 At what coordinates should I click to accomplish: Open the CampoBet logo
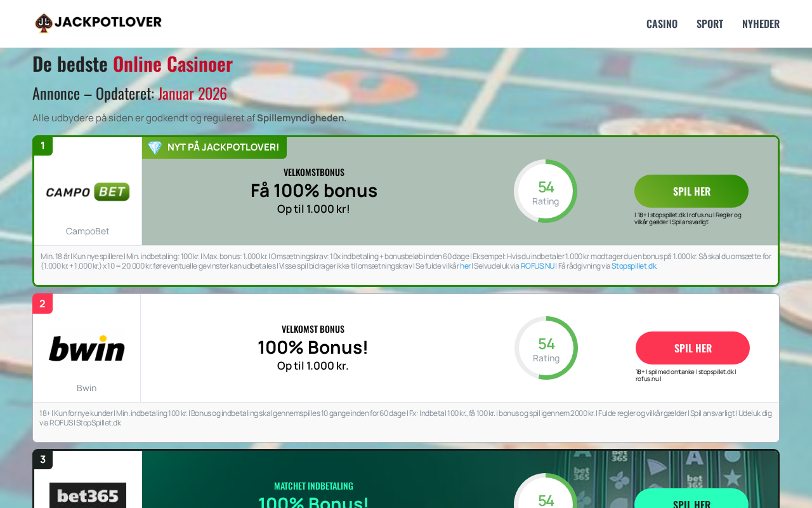pyautogui.click(x=88, y=192)
